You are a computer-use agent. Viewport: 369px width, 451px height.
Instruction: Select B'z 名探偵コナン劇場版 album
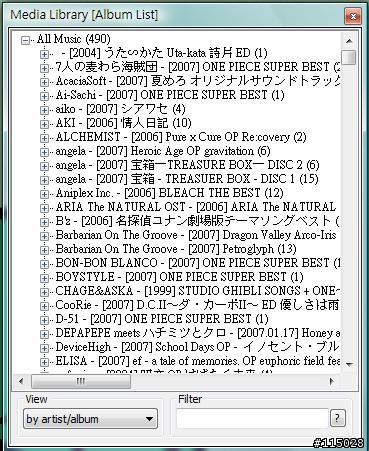point(198,221)
